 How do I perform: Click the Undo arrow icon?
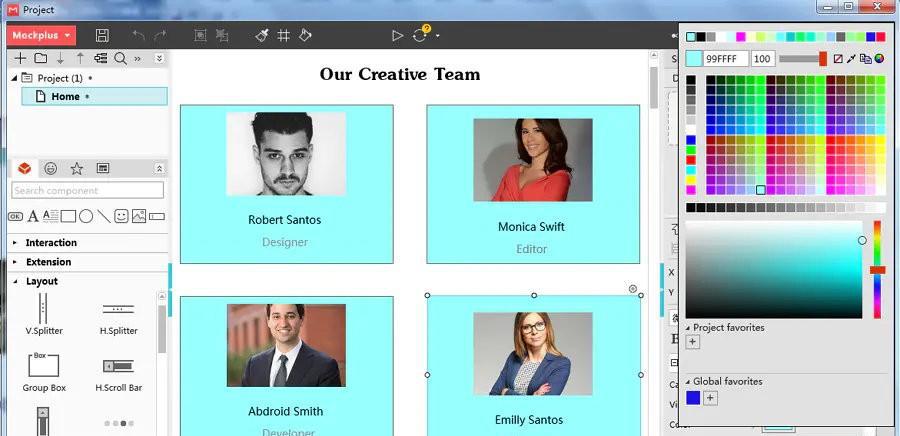[138, 36]
